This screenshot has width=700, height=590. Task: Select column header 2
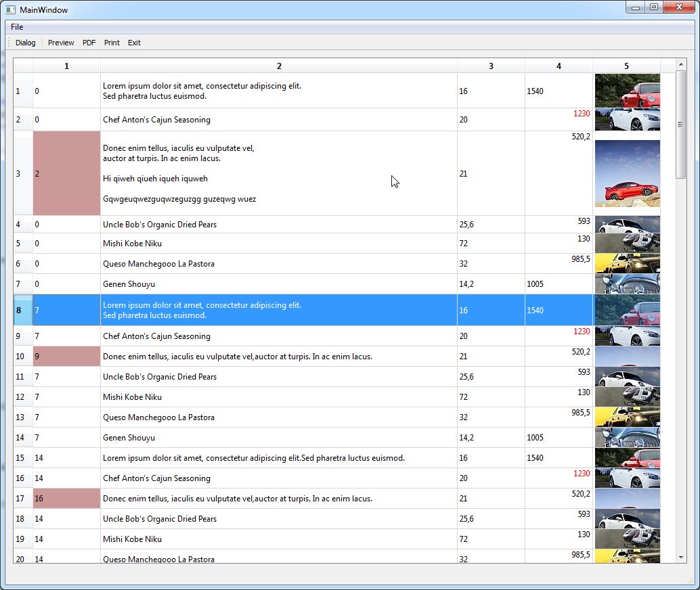[279, 66]
